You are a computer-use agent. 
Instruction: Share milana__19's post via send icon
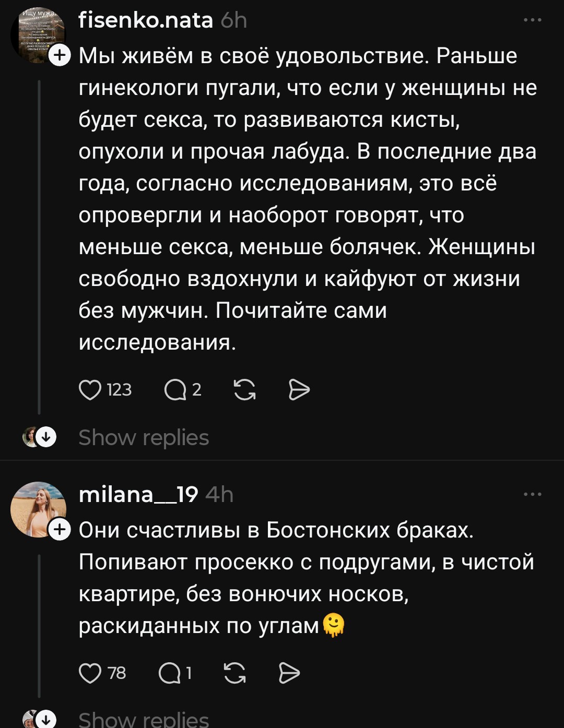[289, 673]
